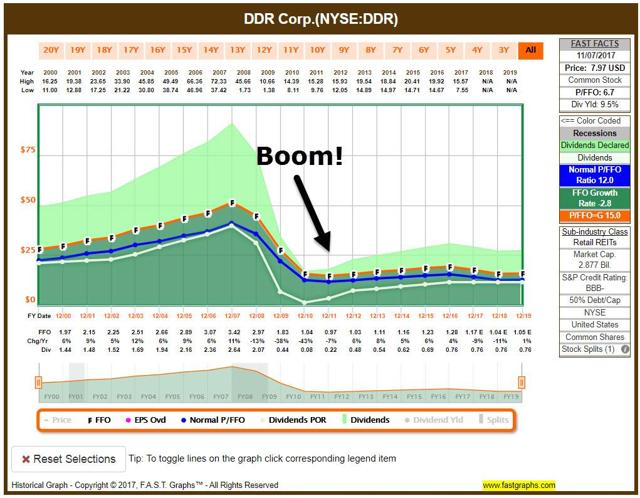The width and height of the screenshot is (640, 498).
Task: Click the F marker at 12/07 peak
Action: pos(232,202)
